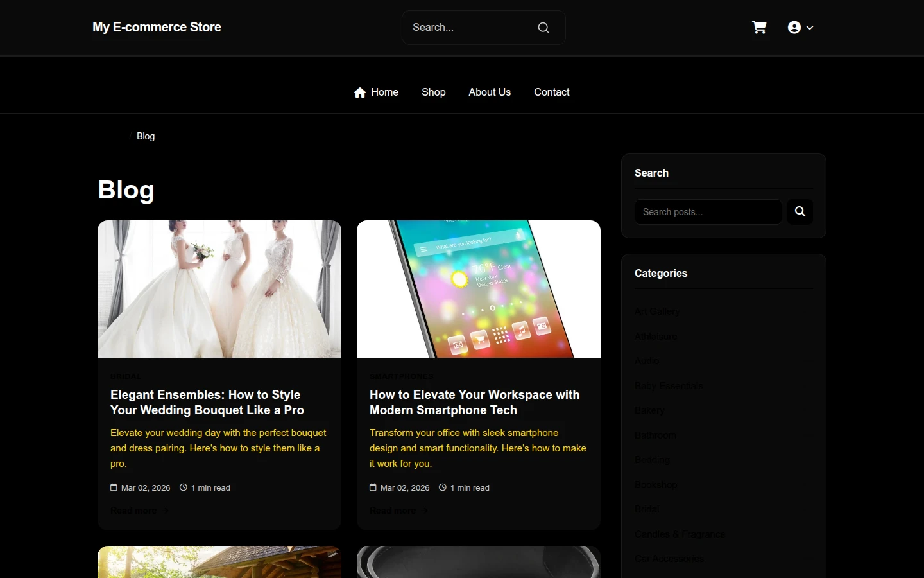This screenshot has width=924, height=578.
Task: Expand account dropdown chevron in header
Action: tap(810, 28)
